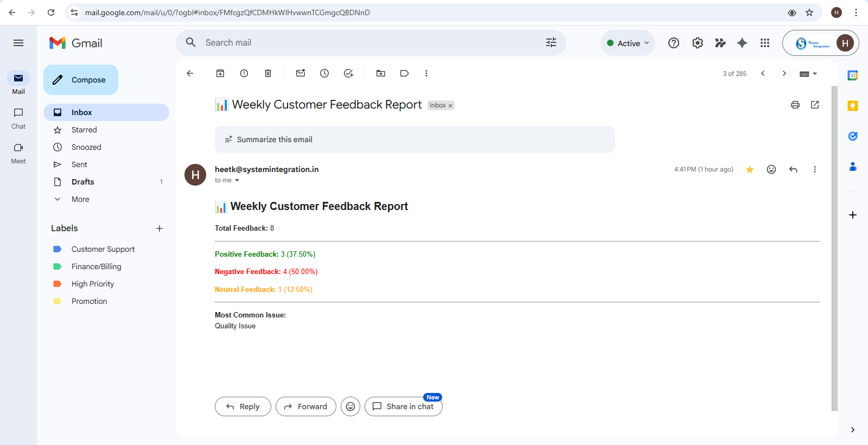
Task: Click the Compose button
Action: (81, 80)
